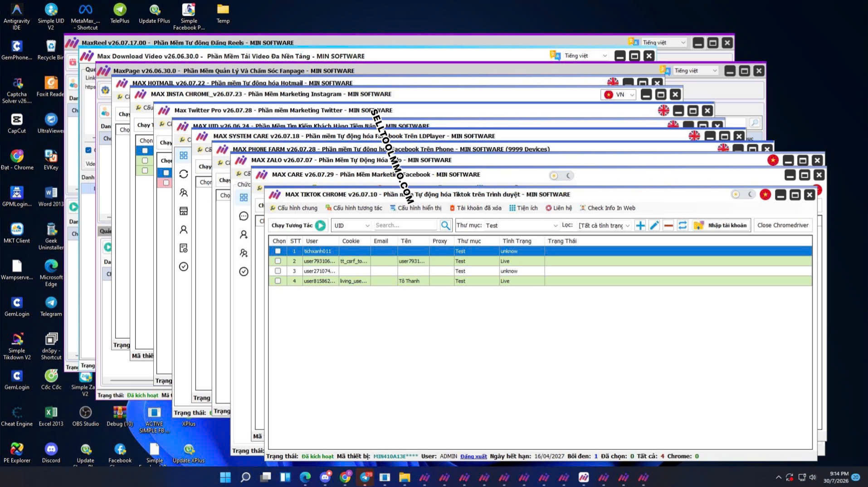Click the single-user icon in MAX UID sidebar
The image size is (868, 487).
click(x=183, y=229)
